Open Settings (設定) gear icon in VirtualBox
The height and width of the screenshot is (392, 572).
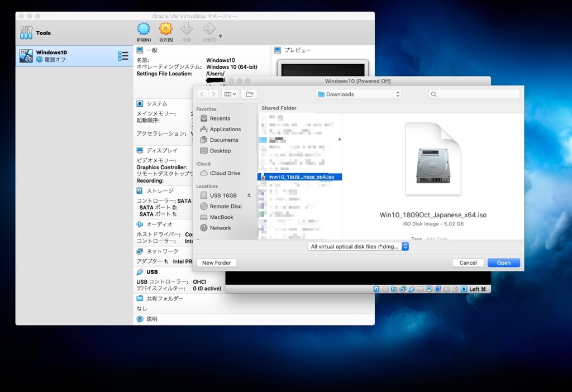click(165, 29)
